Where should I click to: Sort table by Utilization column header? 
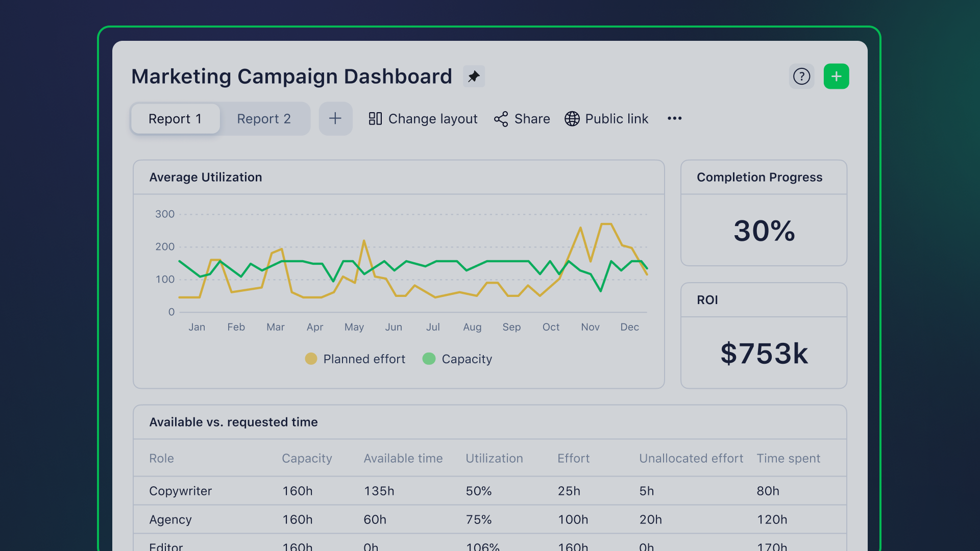pyautogui.click(x=494, y=458)
